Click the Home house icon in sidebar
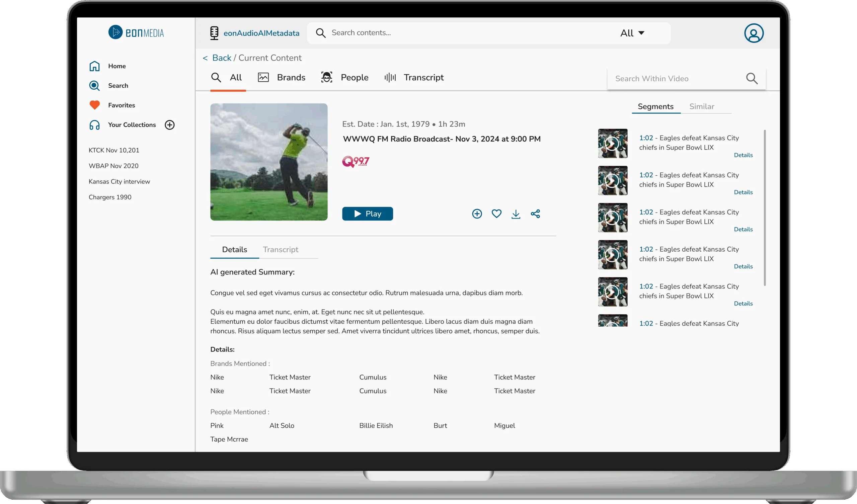The width and height of the screenshot is (857, 504). (94, 66)
